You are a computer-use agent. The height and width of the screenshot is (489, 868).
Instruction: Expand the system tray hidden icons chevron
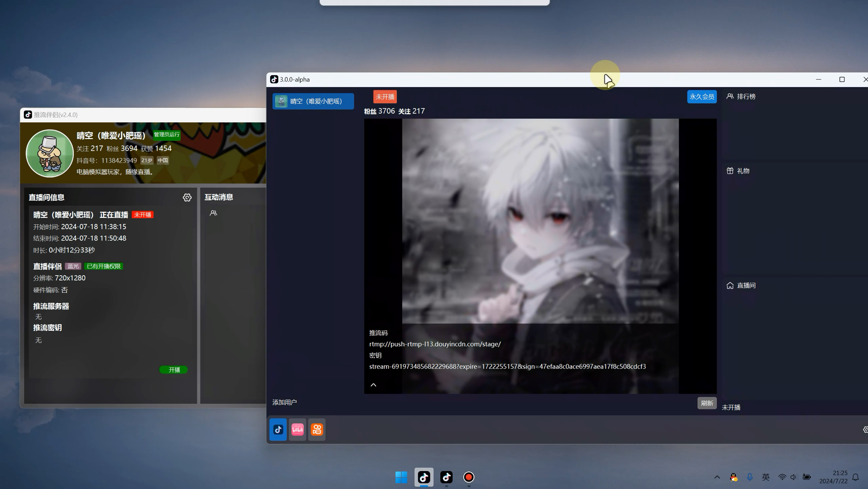click(717, 477)
